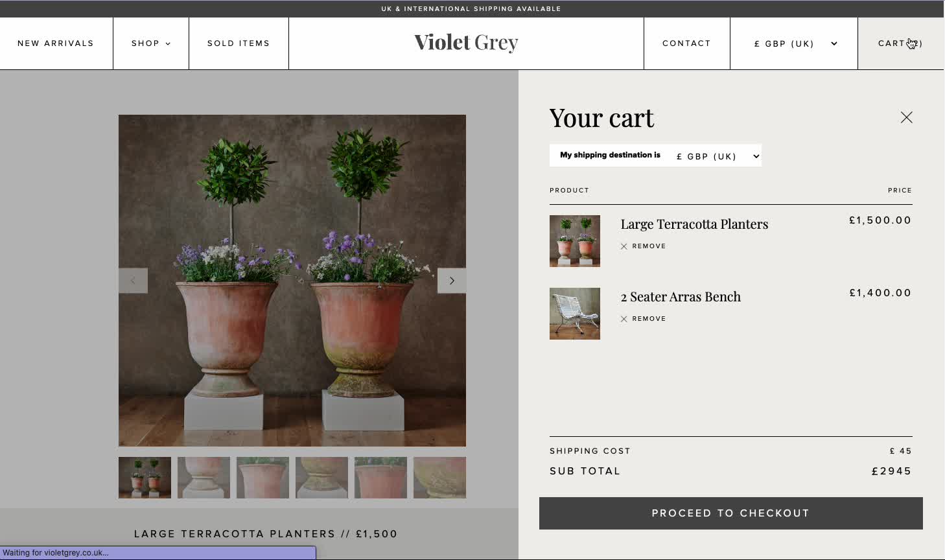This screenshot has width=945, height=560.
Task: Open the CART link in header
Action: point(900,43)
